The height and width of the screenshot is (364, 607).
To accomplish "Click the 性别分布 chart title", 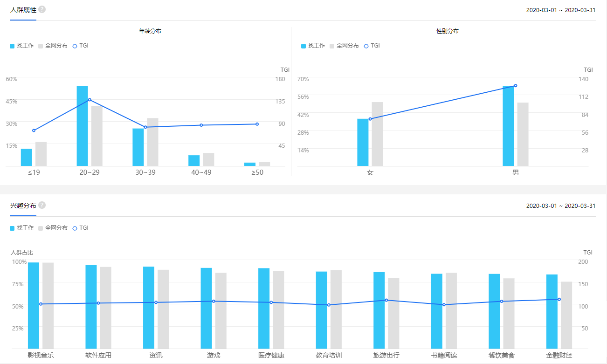I will [x=447, y=31].
